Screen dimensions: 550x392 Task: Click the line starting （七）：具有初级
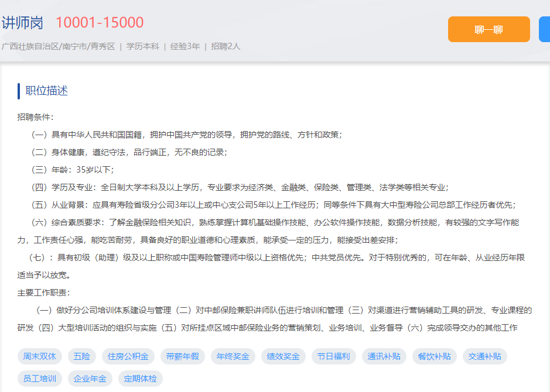point(271,266)
